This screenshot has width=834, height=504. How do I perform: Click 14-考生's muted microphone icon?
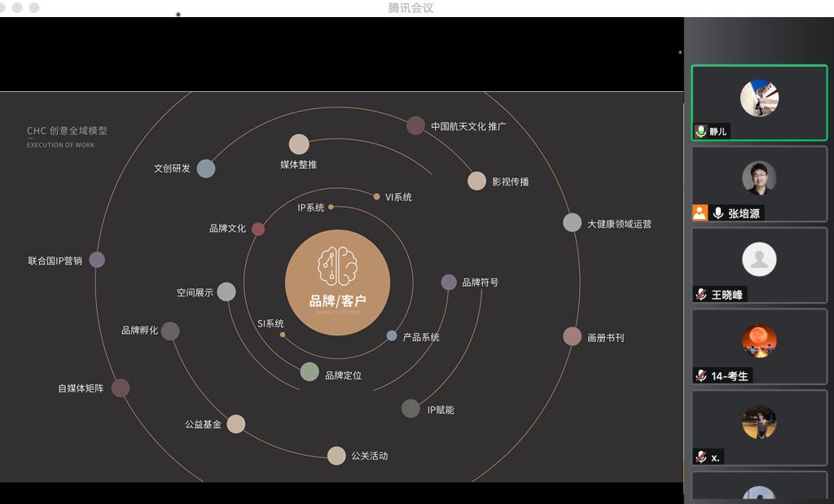point(700,375)
